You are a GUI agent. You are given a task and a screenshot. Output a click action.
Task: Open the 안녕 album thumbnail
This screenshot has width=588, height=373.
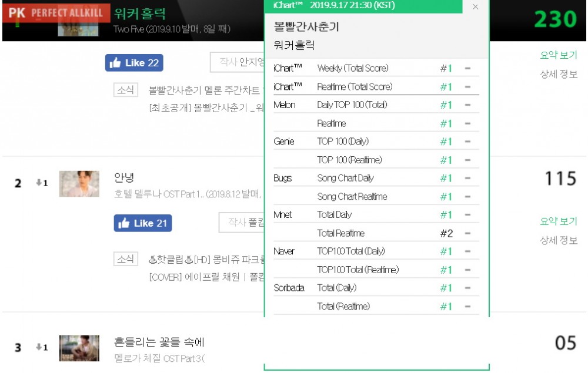pyautogui.click(x=79, y=184)
